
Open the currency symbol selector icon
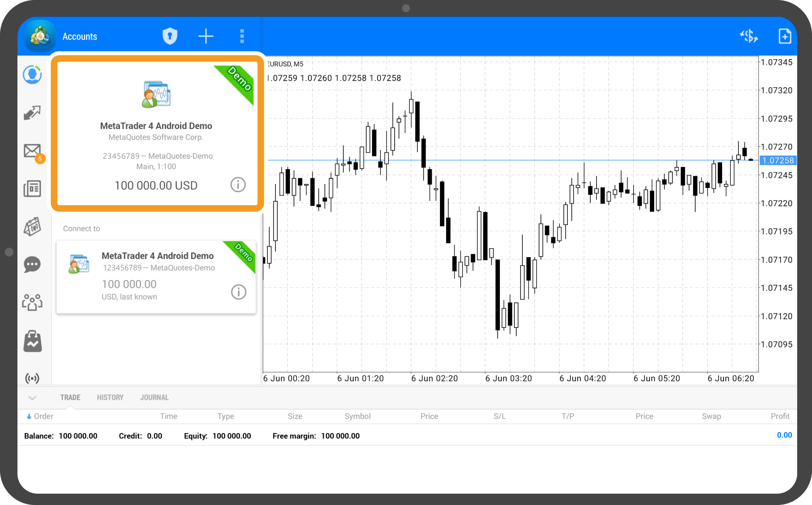749,36
